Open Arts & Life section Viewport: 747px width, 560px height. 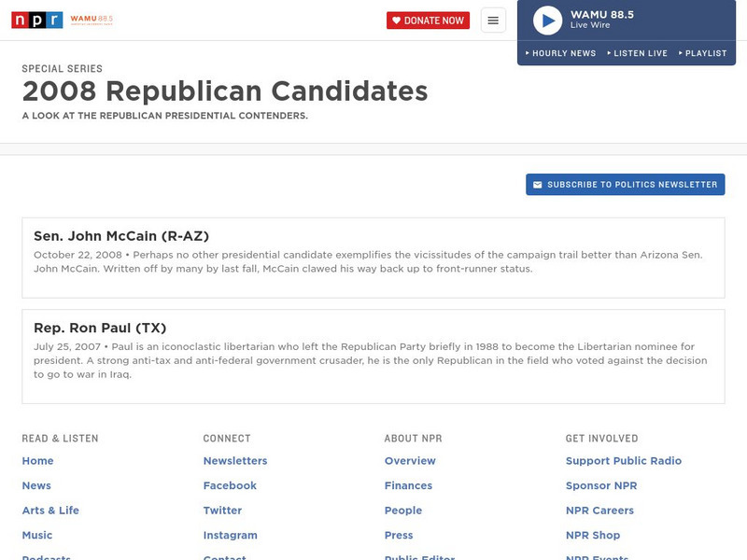tap(50, 511)
